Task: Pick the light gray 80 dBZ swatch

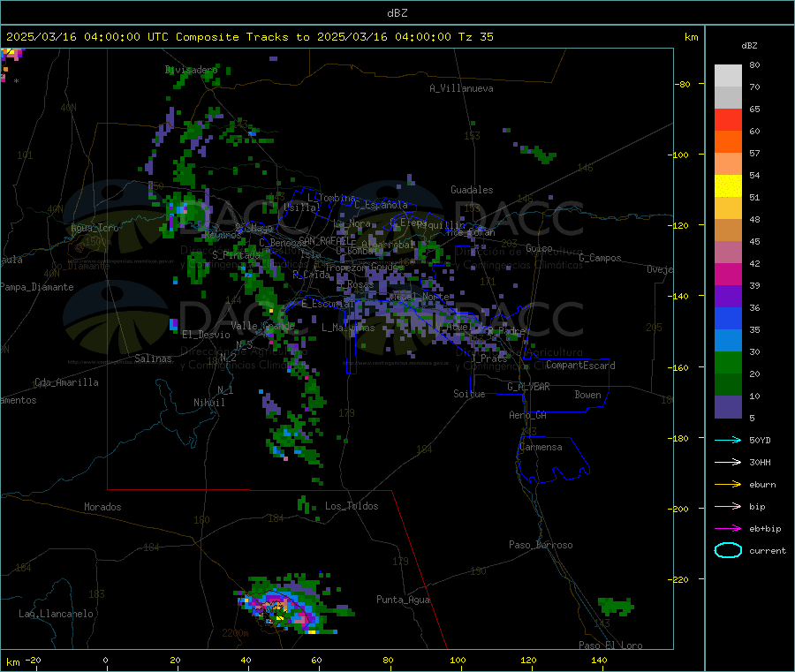Action: [x=728, y=76]
